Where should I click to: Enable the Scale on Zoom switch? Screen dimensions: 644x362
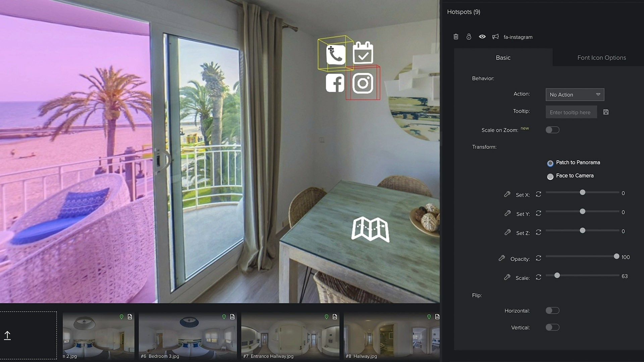click(x=552, y=130)
